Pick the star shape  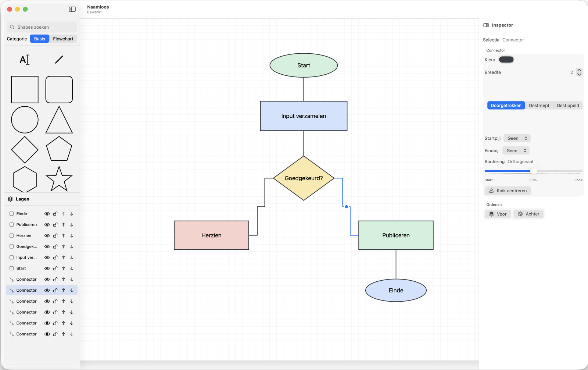pos(59,179)
